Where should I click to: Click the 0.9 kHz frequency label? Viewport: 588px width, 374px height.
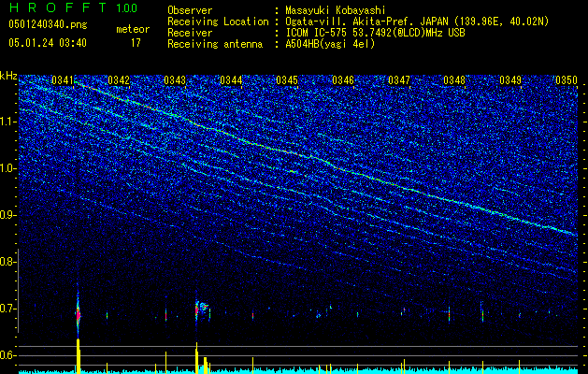(x=7, y=215)
